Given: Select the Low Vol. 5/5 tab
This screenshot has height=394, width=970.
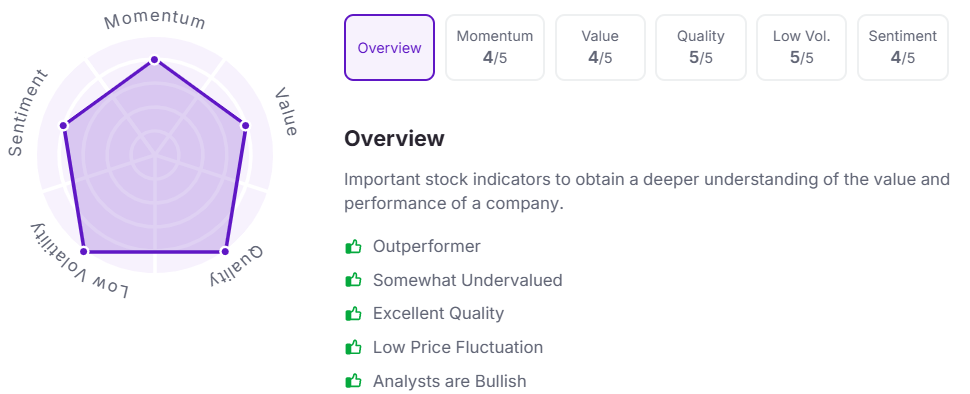Looking at the screenshot, I should tap(802, 48).
